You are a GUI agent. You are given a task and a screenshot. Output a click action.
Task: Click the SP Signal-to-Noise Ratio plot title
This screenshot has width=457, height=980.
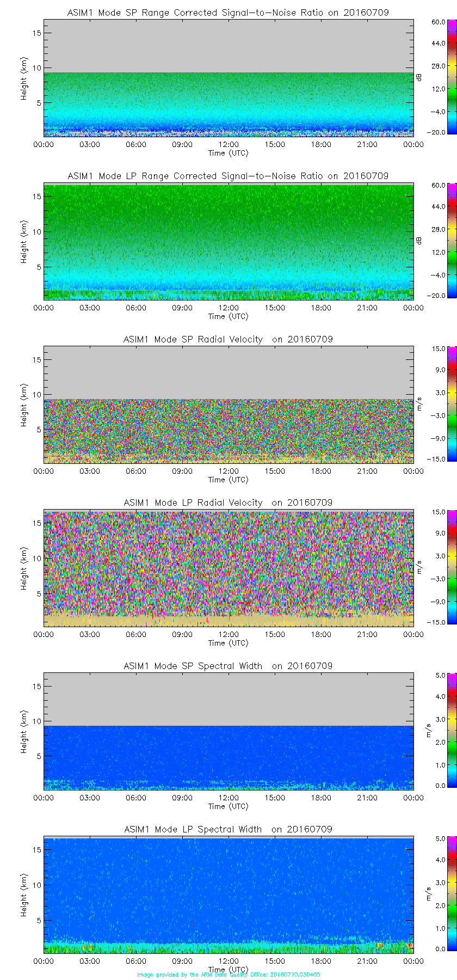point(228,13)
